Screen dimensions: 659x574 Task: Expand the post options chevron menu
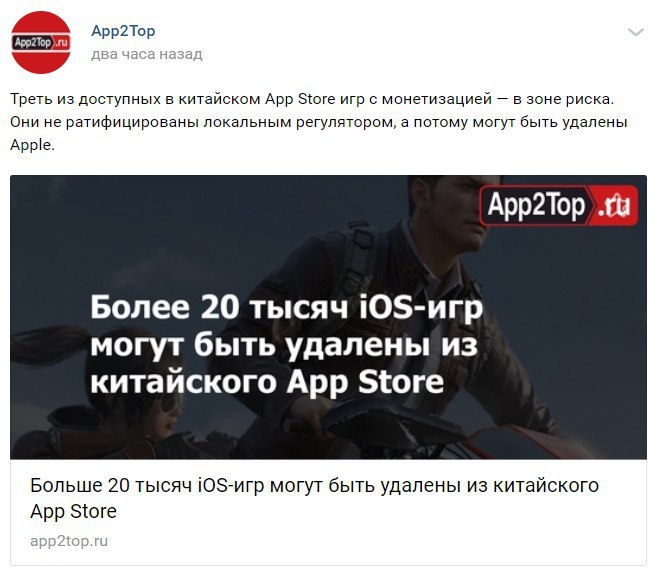(635, 32)
